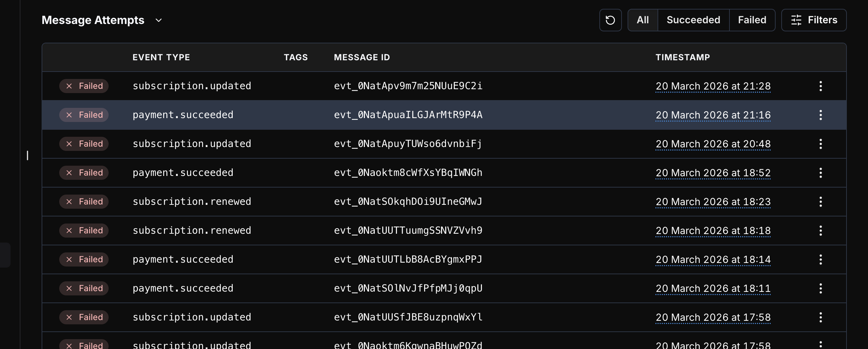Open timestamp link 20 March 2026 at 18:14
Screen dimensions: 868x349
[x=713, y=259]
